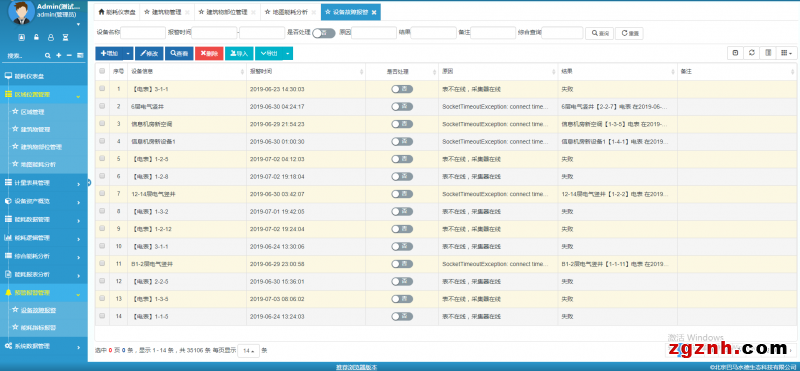Open the rows-per-page 14 dropdown
The image size is (800, 371).
[x=248, y=351]
